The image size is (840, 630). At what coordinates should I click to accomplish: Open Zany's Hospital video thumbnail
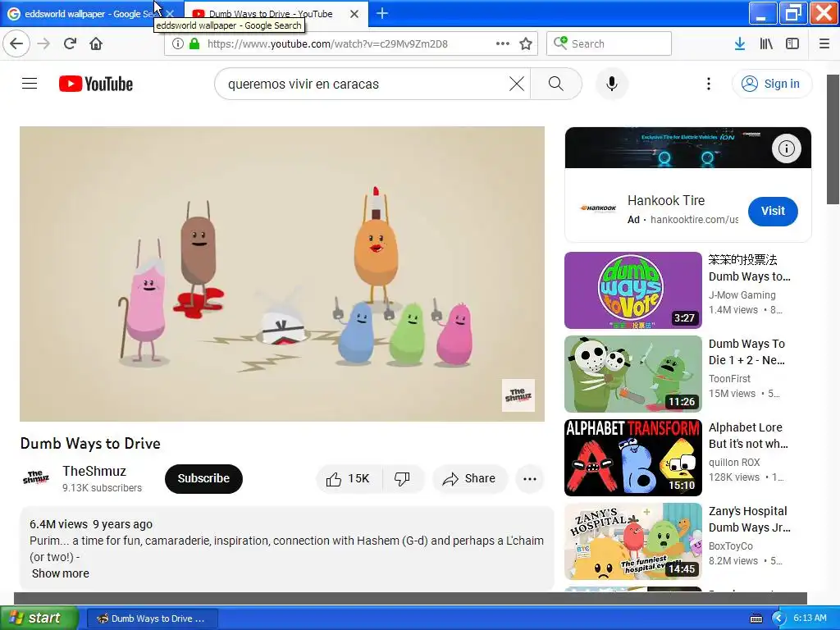[x=632, y=541]
